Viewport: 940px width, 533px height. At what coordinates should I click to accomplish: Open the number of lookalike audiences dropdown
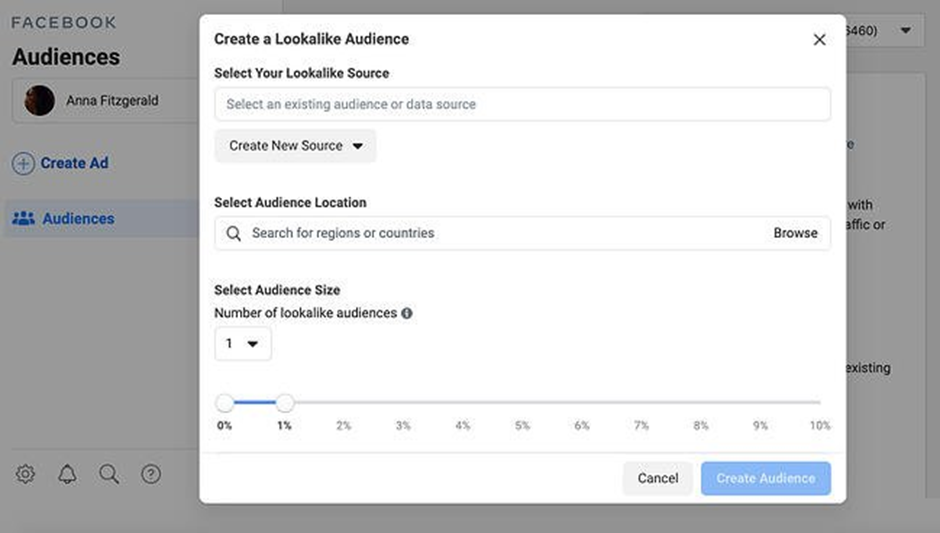click(x=243, y=344)
